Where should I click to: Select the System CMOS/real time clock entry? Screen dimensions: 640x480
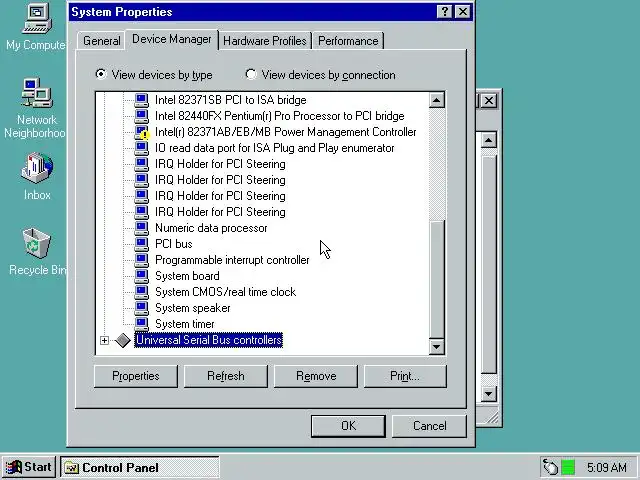click(225, 291)
